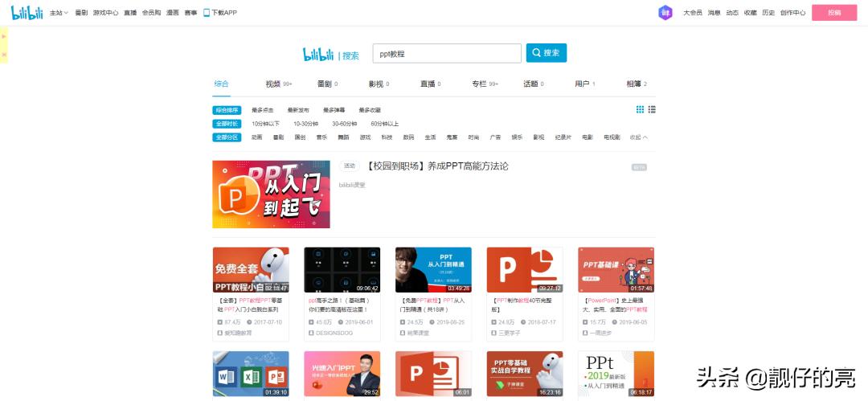Viewport: 868px width, 401px height.
Task: Switch to the 番剧 results tab
Action: coord(327,84)
